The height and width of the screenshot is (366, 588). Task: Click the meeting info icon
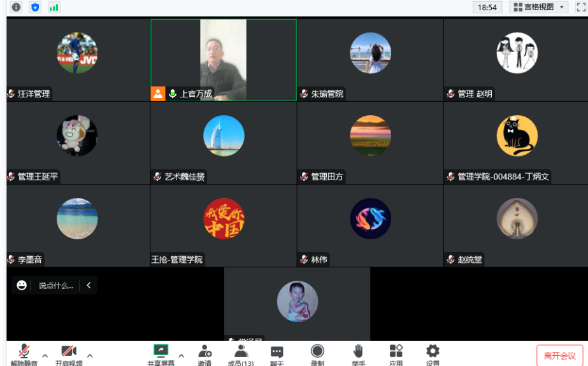[x=16, y=7]
